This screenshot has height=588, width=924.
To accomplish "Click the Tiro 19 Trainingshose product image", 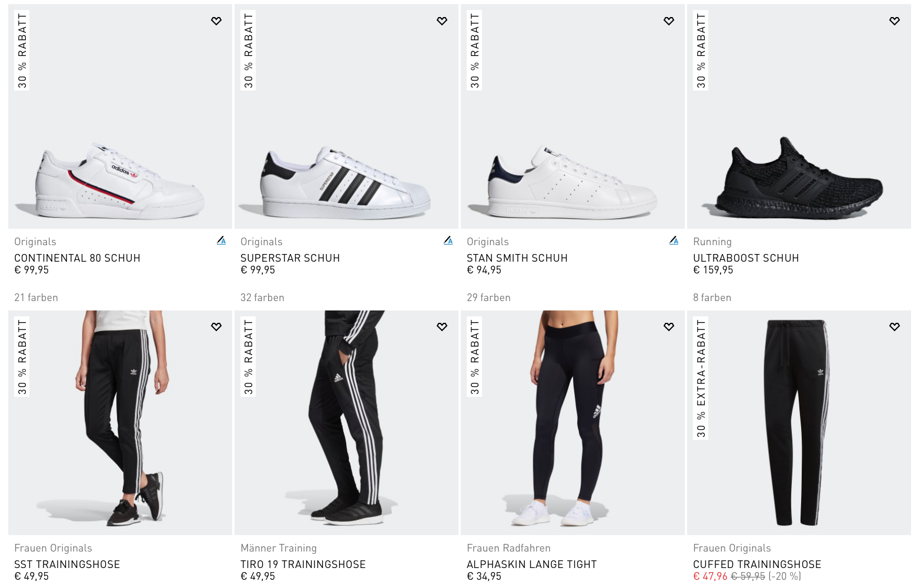I will [347, 423].
